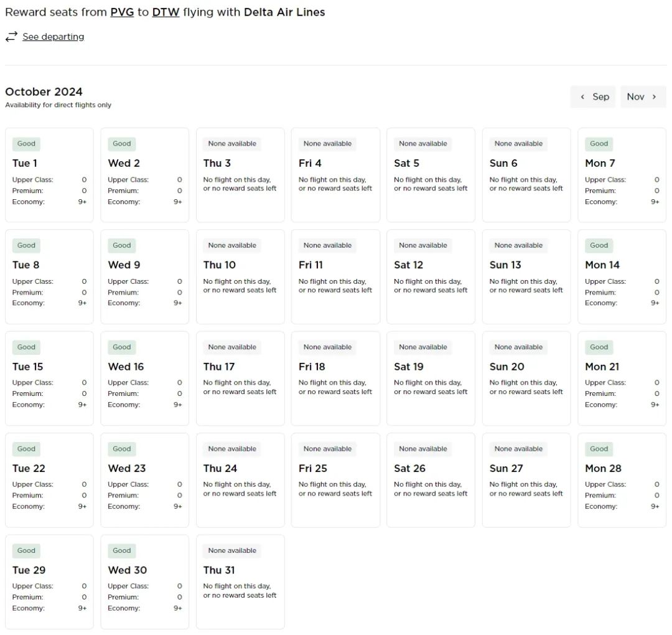Choose the Mon 21 date card
Screen dimensions: 672x635
[622, 378]
